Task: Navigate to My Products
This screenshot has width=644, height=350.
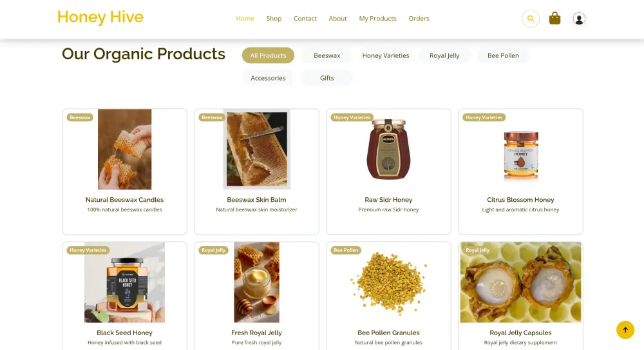Action: coord(377,19)
